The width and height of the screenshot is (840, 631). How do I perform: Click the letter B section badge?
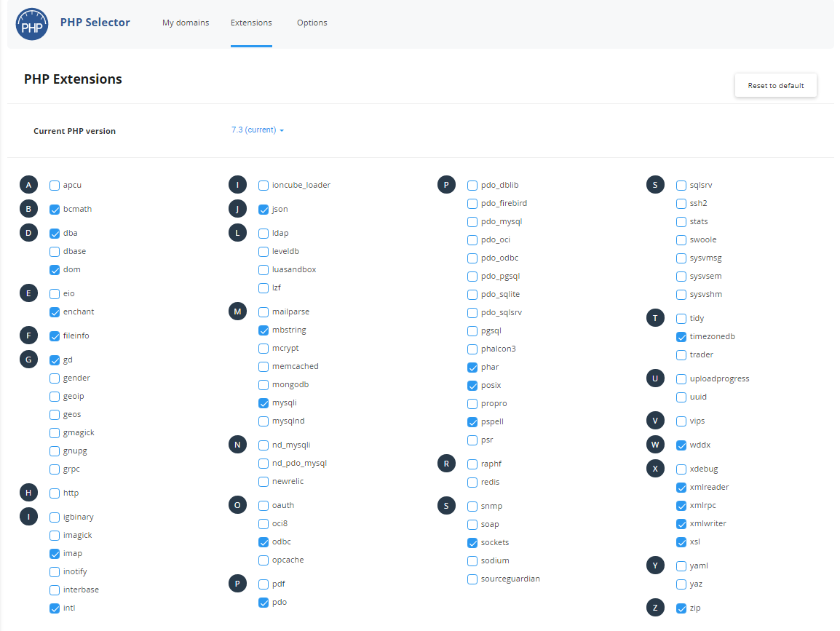29,209
